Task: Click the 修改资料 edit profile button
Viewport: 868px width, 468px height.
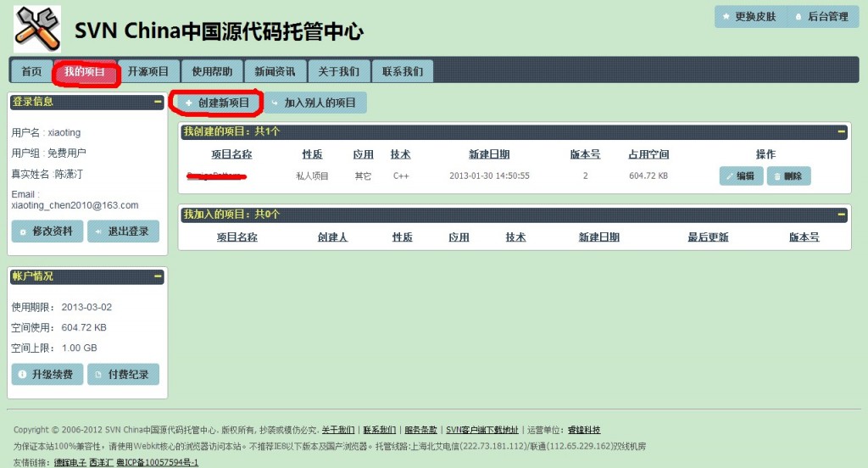Action: tap(47, 231)
